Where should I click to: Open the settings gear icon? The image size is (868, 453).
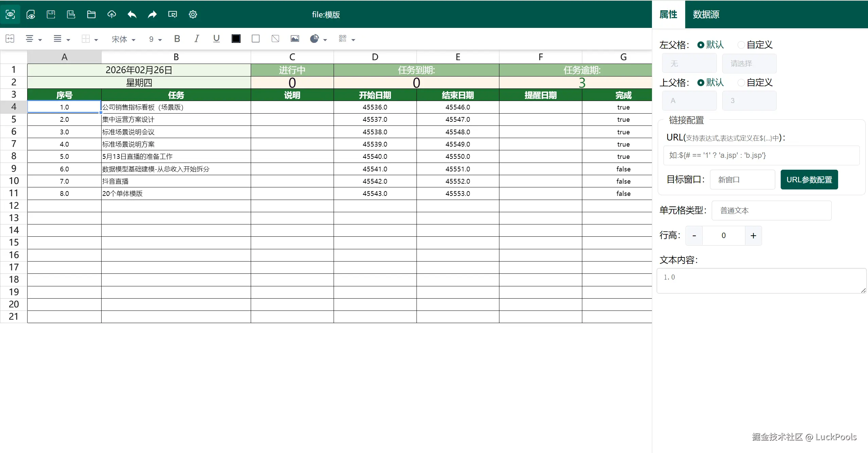[193, 14]
